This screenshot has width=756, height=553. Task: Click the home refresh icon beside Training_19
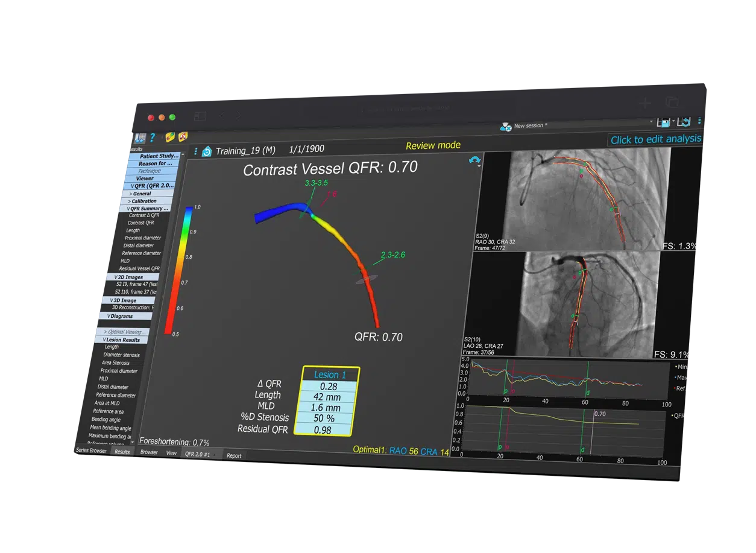coord(207,151)
